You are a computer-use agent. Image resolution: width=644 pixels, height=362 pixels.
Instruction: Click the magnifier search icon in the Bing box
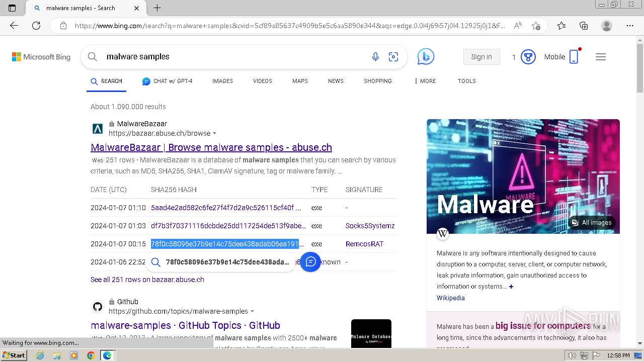(x=93, y=57)
